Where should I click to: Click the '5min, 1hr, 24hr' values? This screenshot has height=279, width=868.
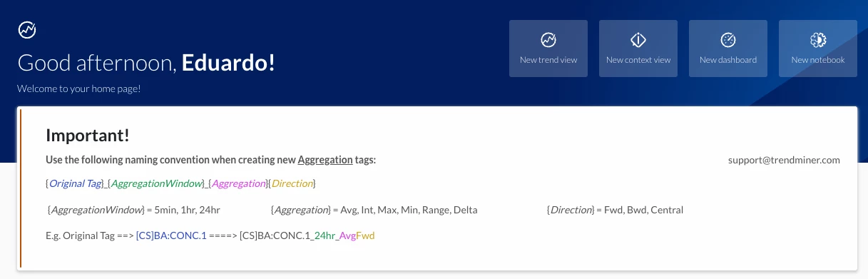tap(188, 210)
